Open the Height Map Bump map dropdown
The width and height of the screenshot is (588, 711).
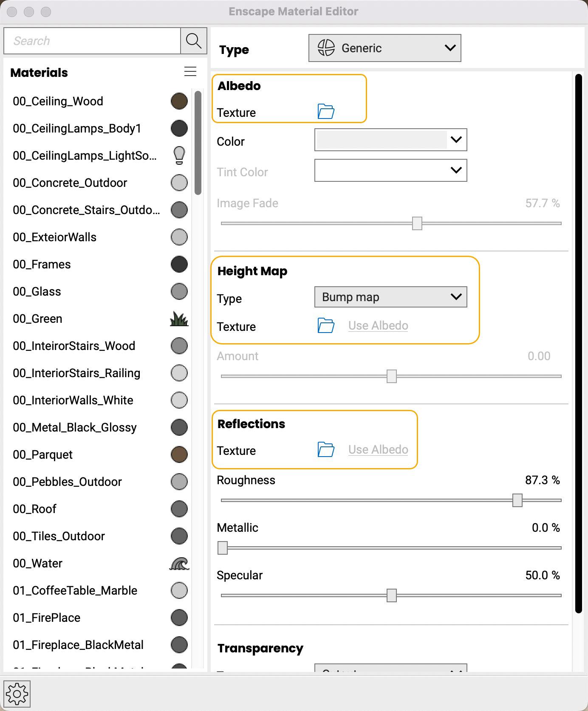click(x=390, y=297)
